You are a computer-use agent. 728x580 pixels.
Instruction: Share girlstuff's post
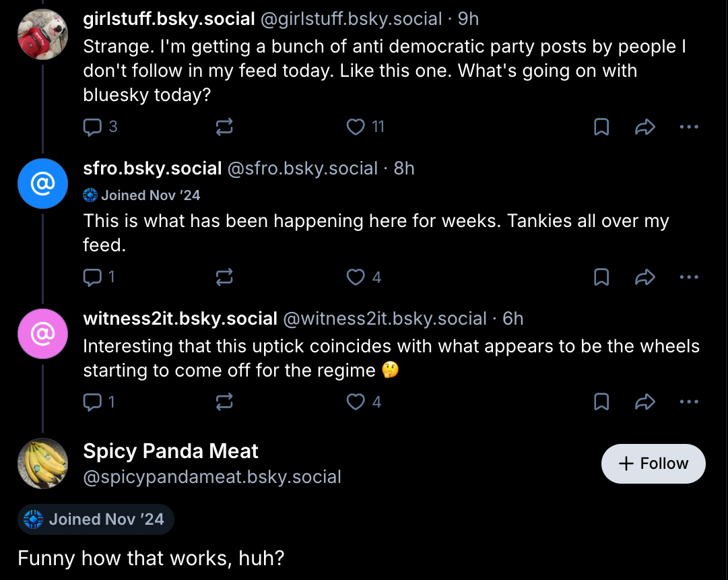(645, 127)
